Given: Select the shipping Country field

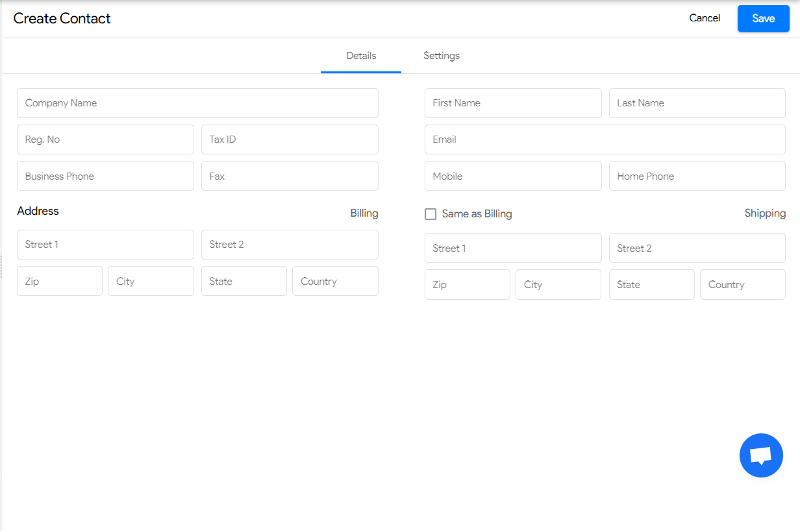Looking at the screenshot, I should tap(743, 285).
